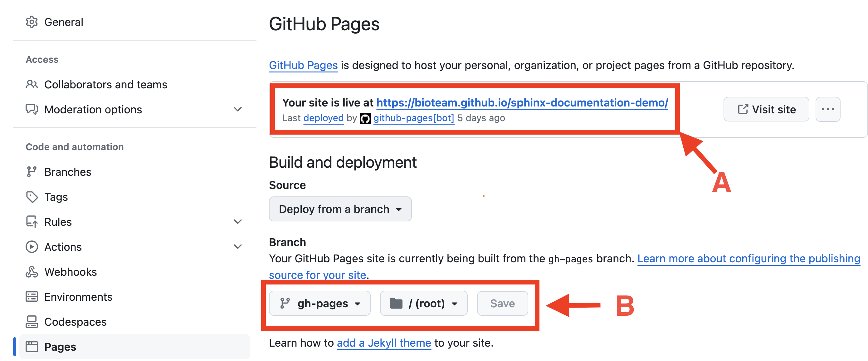Viewport: 868px width, 361px height.
Task: Open the gh-pages branch dropdown
Action: tap(319, 303)
